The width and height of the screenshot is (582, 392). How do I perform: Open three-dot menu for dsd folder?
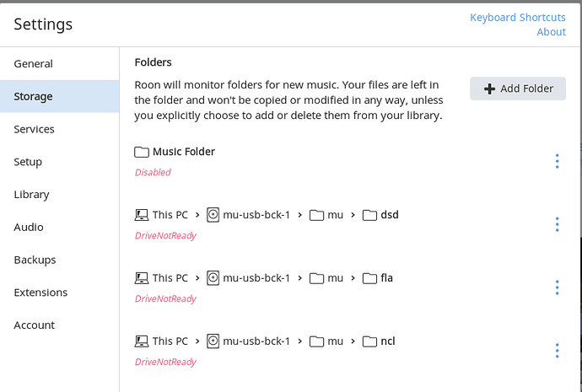pyautogui.click(x=558, y=224)
